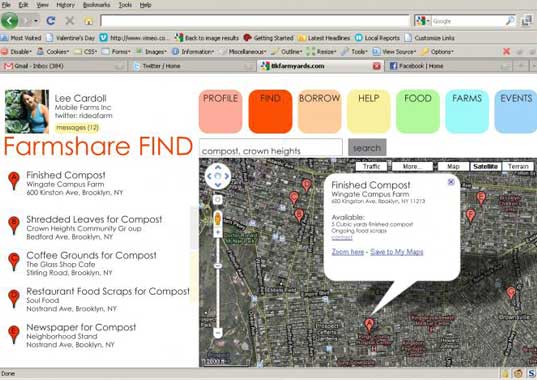
Task: Click the map zoom slider track
Action: pyautogui.click(x=217, y=282)
